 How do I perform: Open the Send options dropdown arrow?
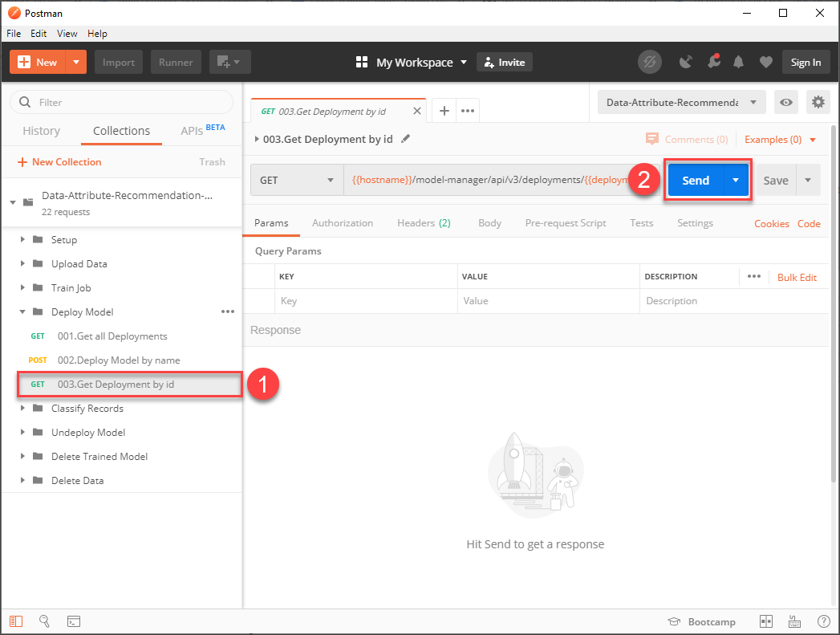tap(736, 181)
